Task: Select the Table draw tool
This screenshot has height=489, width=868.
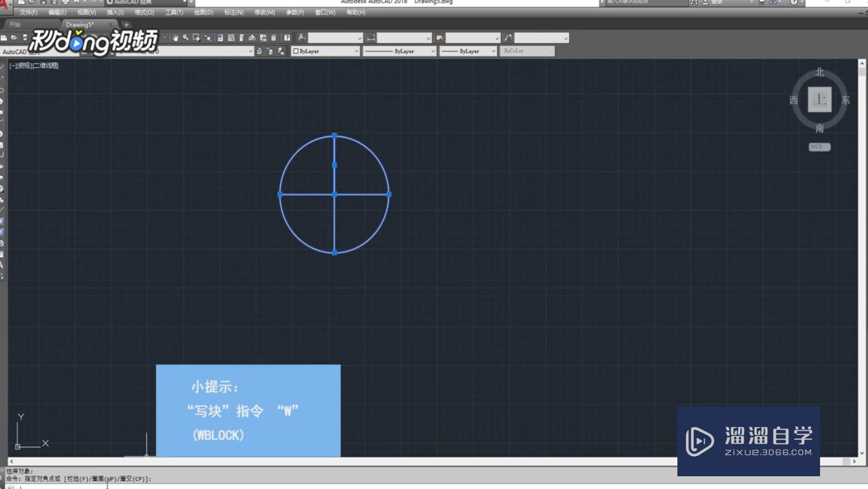Action: (2, 254)
